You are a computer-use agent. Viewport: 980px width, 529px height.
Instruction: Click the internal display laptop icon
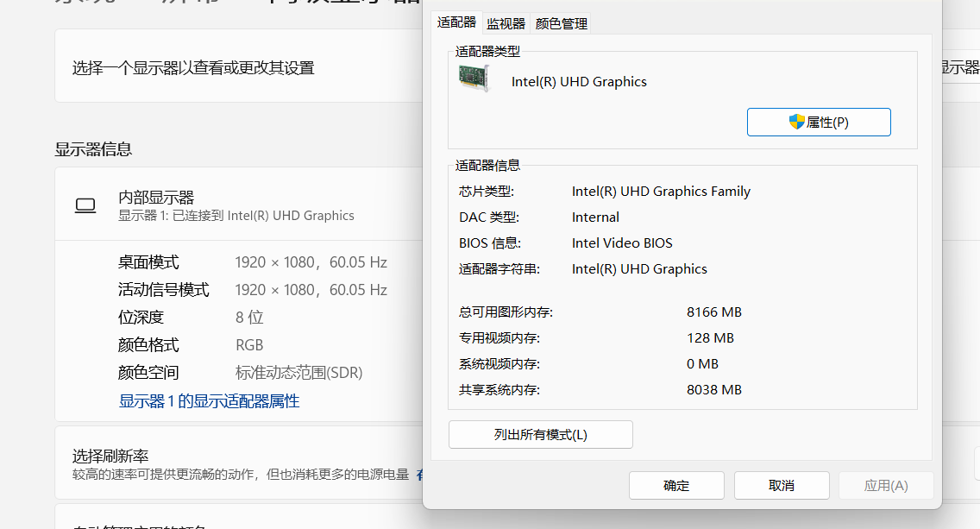[x=85, y=205]
